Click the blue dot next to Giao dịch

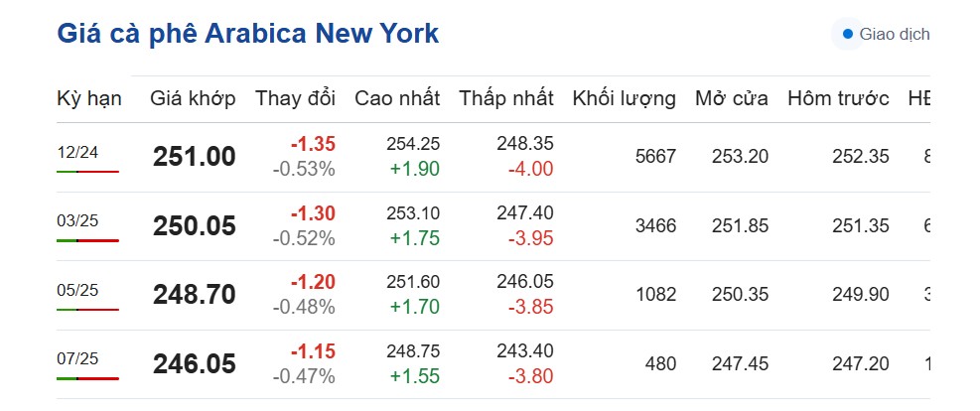click(847, 35)
